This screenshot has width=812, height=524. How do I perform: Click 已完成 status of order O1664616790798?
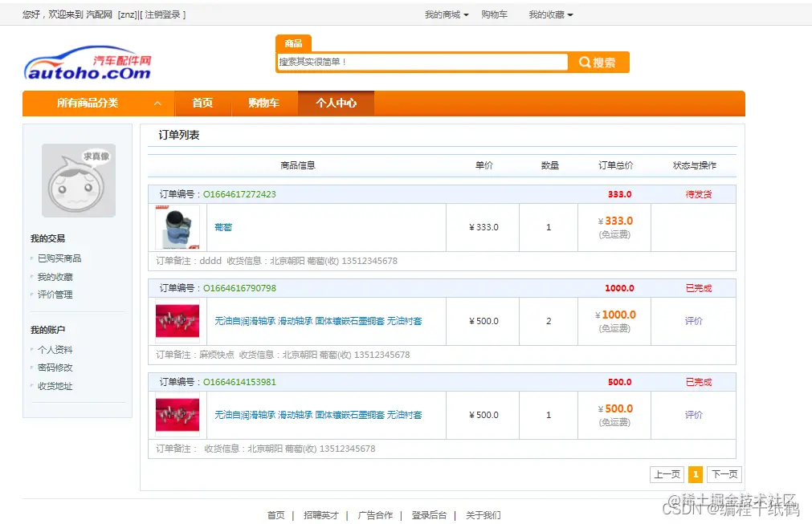pyautogui.click(x=699, y=288)
